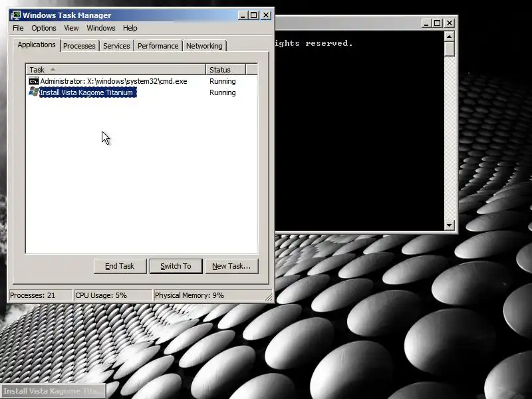The width and height of the screenshot is (532, 399).
Task: Open the View menu
Action: point(71,28)
